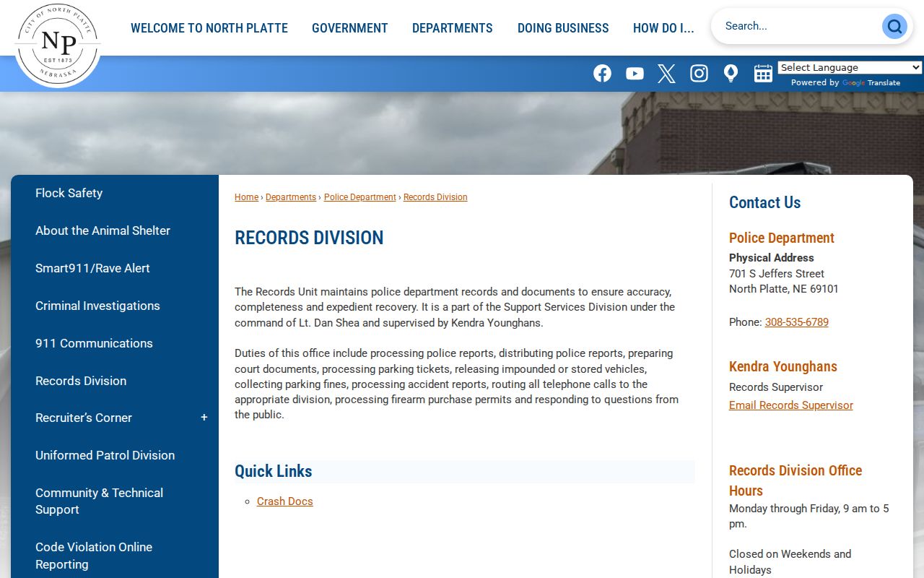Click the '701 S Jeffers Street' address text
Image resolution: width=924 pixels, height=578 pixels.
[x=777, y=274]
